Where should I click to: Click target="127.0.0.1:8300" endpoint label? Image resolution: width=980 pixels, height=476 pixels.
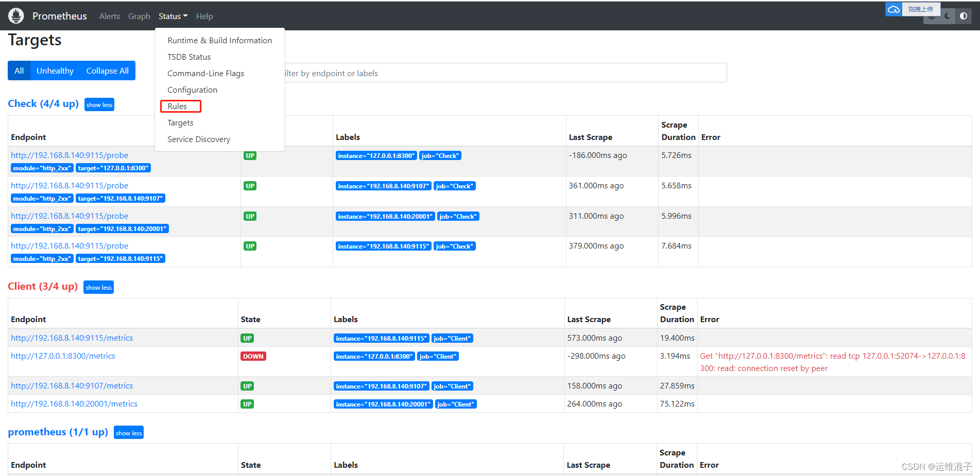113,168
